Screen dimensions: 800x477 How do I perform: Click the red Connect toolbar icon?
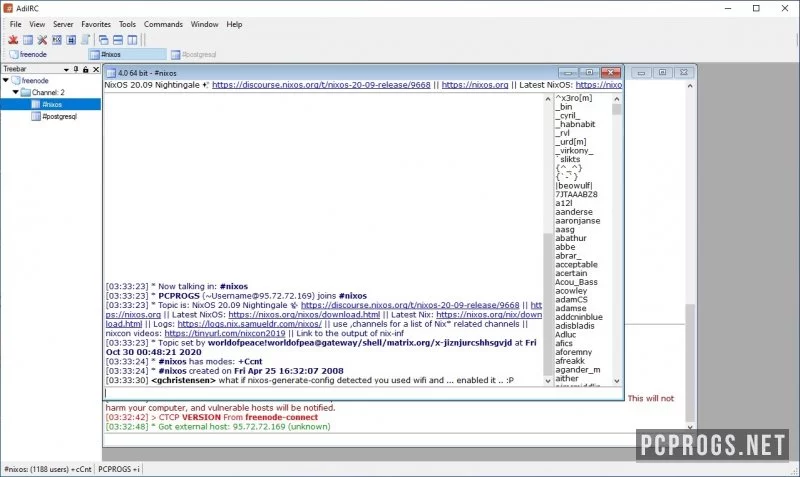(13, 40)
